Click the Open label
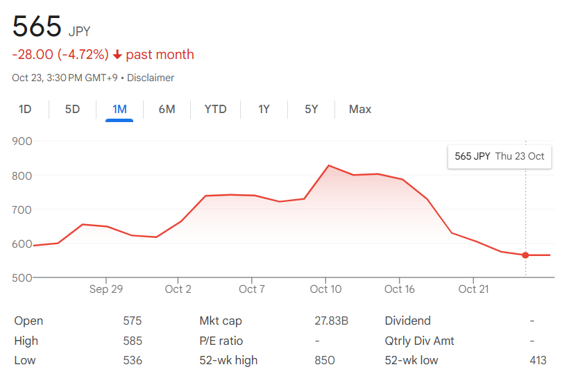The image size is (569, 392). click(x=28, y=321)
